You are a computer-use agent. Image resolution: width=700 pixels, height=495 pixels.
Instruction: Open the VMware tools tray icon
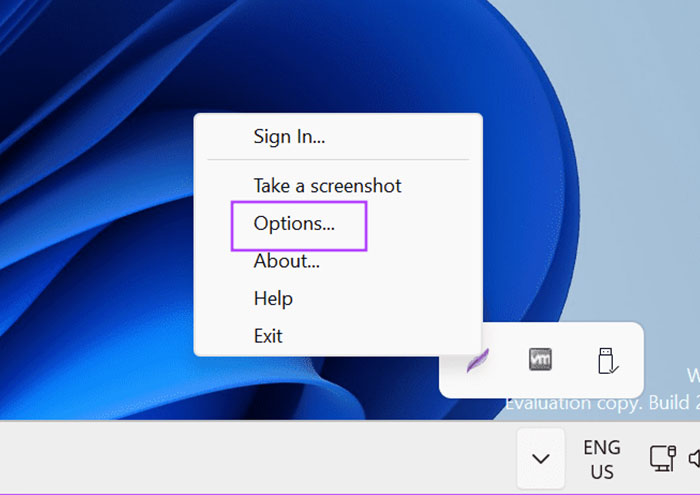tap(540, 359)
